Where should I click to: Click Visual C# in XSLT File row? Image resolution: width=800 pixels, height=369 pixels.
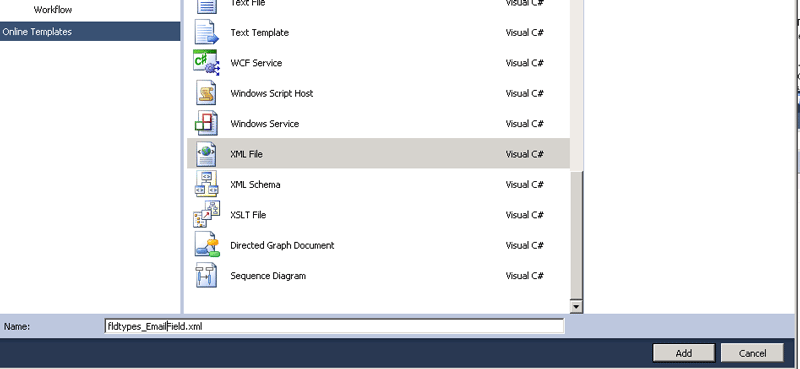(524, 215)
